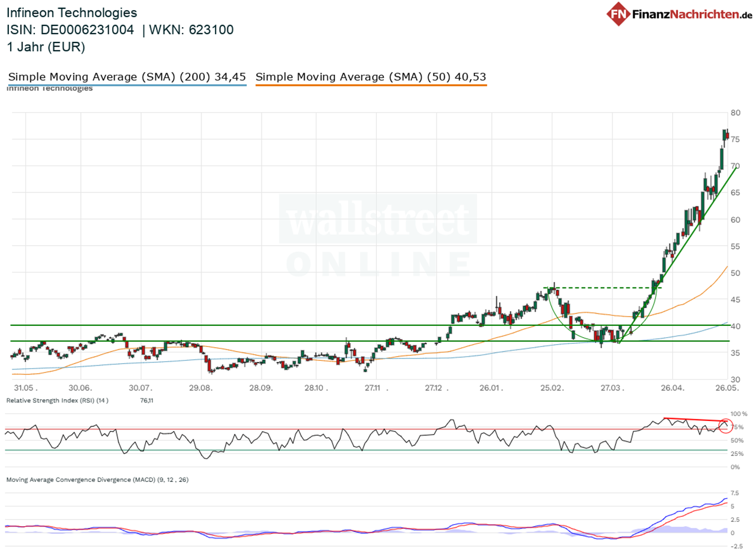Click the 27.12. date label
The image size is (756, 555).
(437, 389)
